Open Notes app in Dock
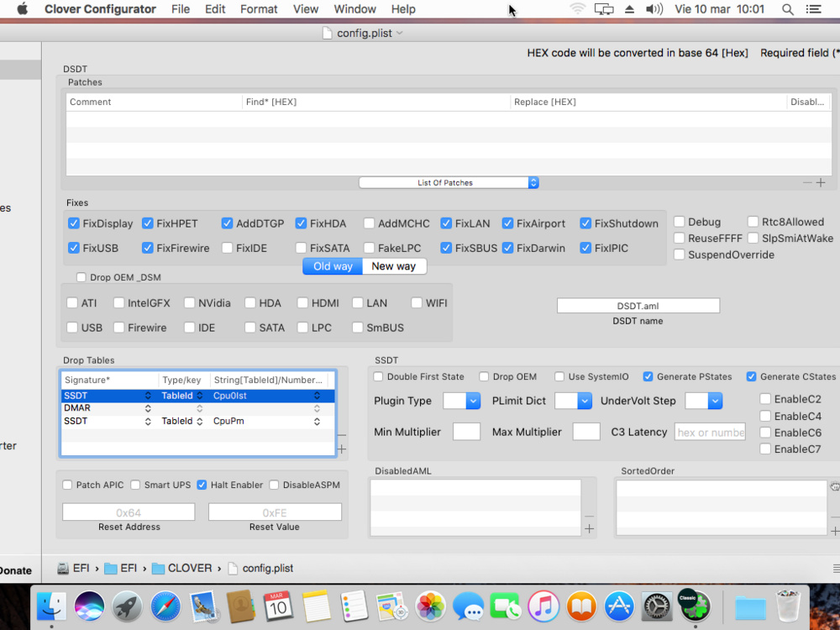Image resolution: width=840 pixels, height=630 pixels. pos(316,606)
